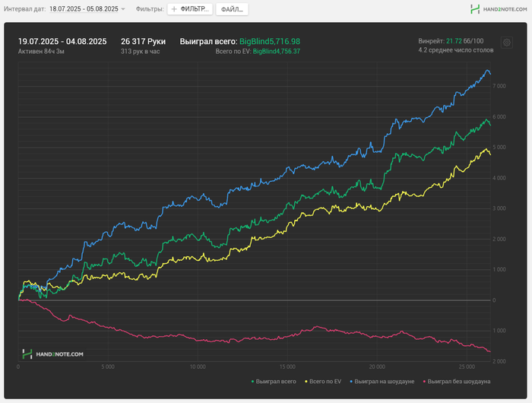Click the pink non-showdown line end point
Viewport: 532px width, 403px height.
click(x=490, y=351)
